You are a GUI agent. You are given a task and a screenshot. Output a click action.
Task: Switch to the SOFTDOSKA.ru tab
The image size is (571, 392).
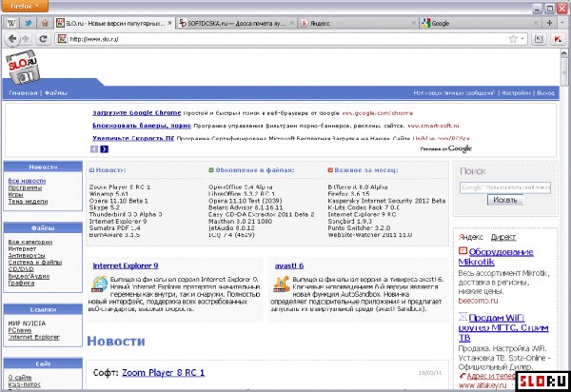pos(236,23)
